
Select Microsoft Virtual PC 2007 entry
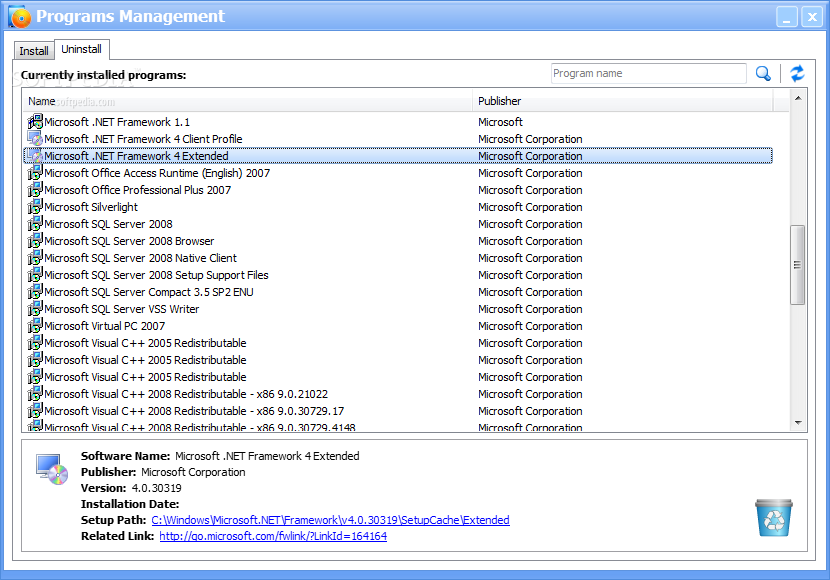click(x=398, y=325)
